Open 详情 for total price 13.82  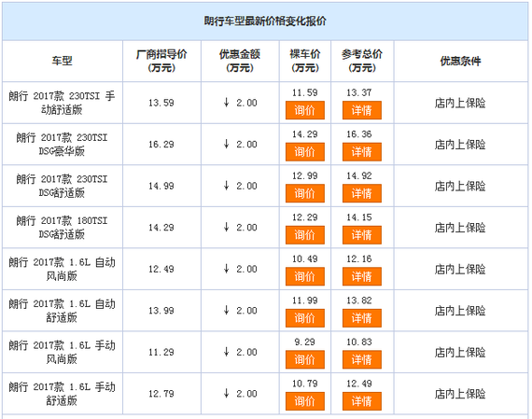pos(362,318)
